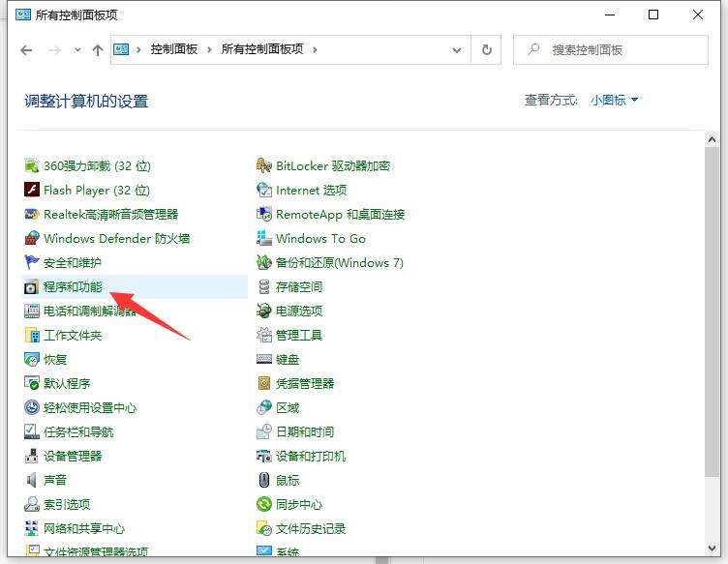
Task: Click the scrollbar down arrow
Action: [x=712, y=549]
